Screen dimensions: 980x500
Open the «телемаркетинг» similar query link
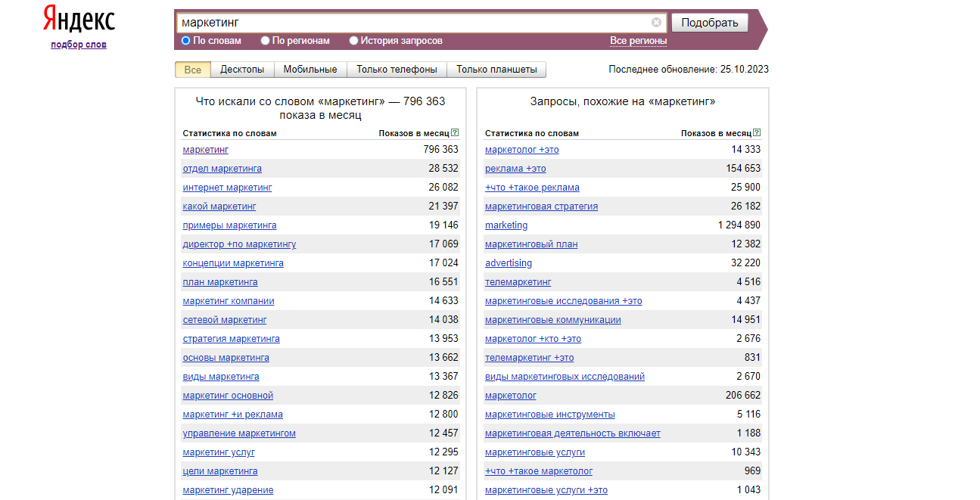click(518, 282)
